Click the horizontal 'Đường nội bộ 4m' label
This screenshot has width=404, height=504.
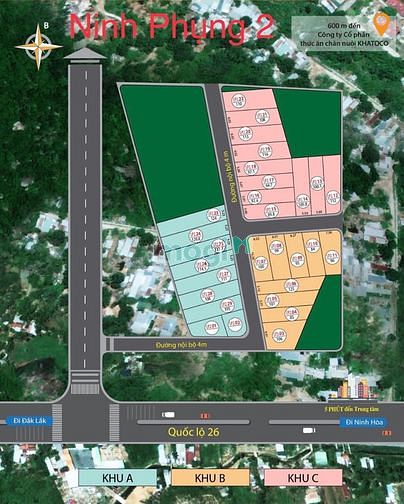click(x=181, y=345)
